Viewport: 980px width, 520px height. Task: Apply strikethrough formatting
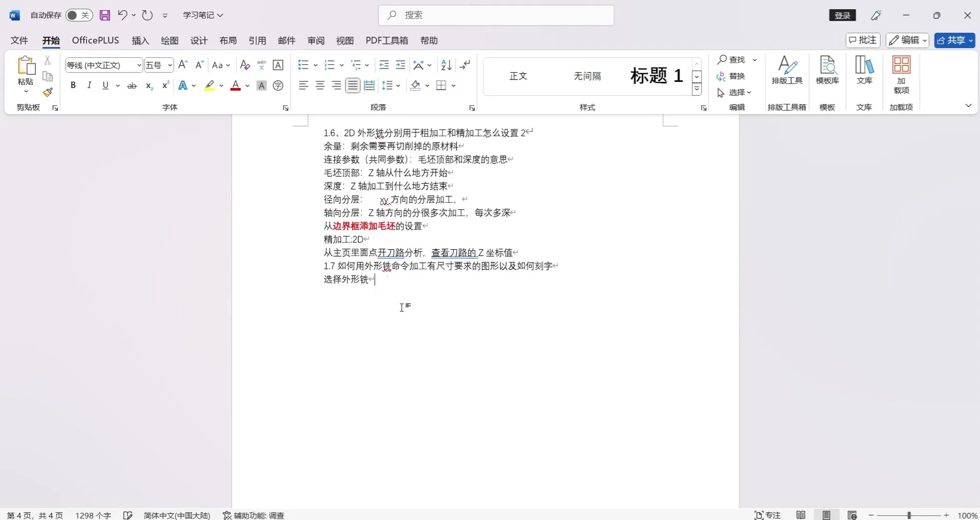click(x=132, y=85)
